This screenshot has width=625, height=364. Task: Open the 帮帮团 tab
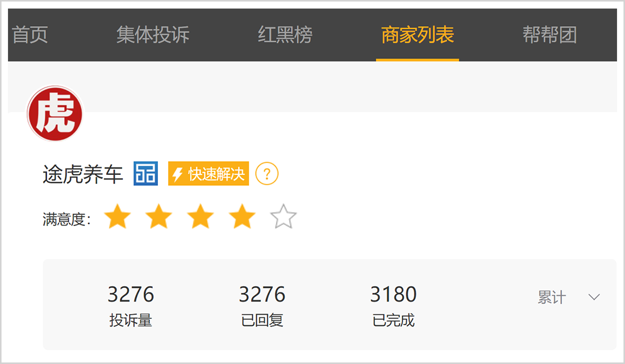pos(549,35)
